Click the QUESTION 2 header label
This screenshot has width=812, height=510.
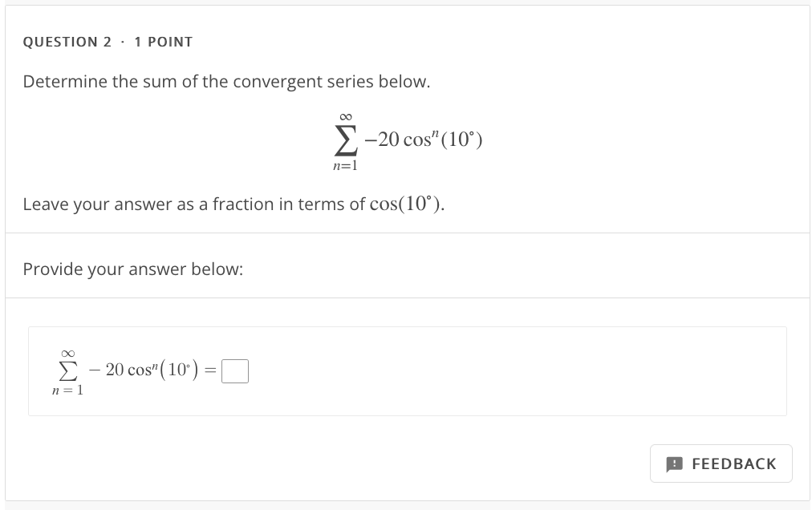tap(66, 42)
